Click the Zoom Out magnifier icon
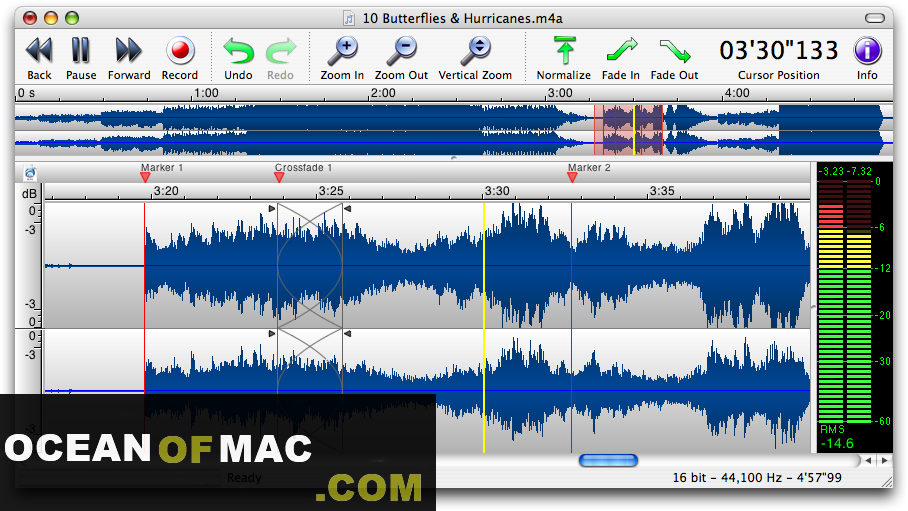 (x=401, y=50)
